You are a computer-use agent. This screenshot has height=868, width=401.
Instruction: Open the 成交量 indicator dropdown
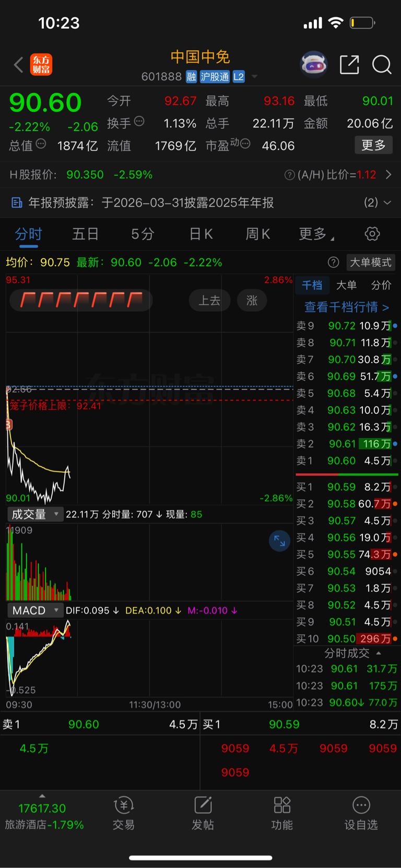(36, 514)
